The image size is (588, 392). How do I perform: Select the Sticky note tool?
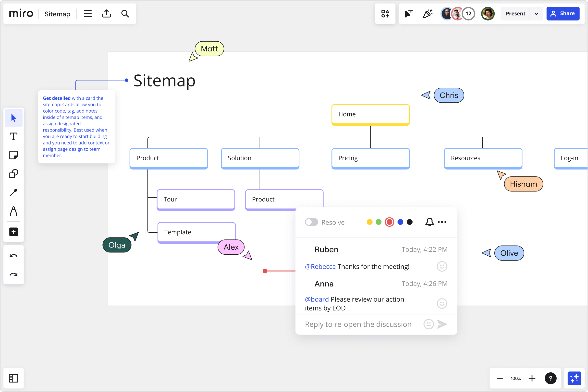pos(13,155)
